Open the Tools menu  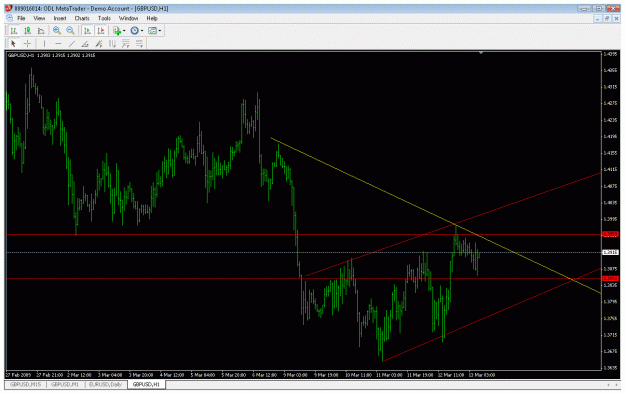click(104, 18)
